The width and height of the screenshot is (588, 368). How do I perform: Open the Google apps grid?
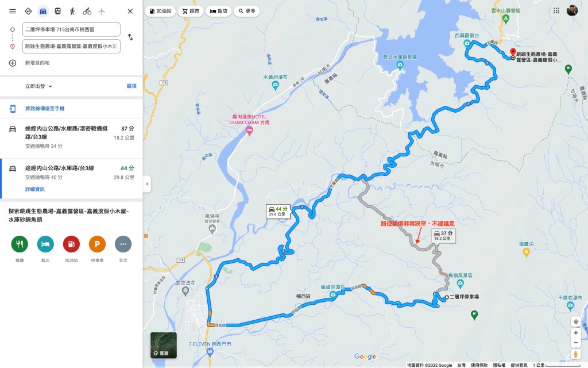[556, 10]
